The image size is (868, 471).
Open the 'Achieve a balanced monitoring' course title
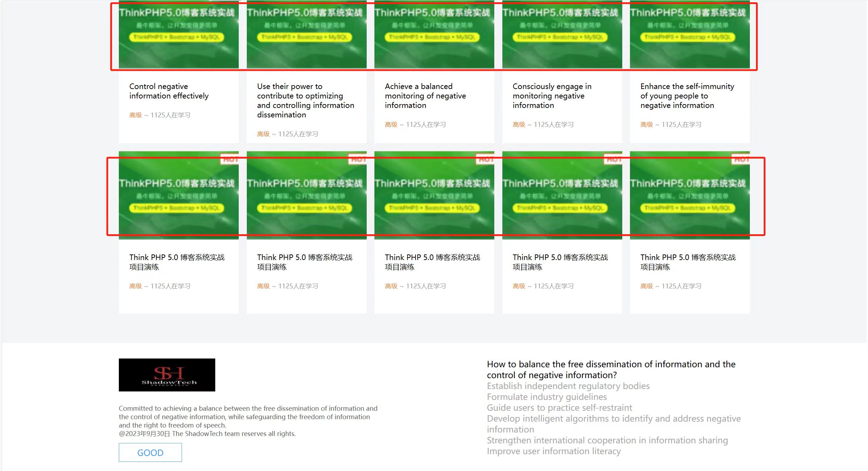(x=425, y=96)
